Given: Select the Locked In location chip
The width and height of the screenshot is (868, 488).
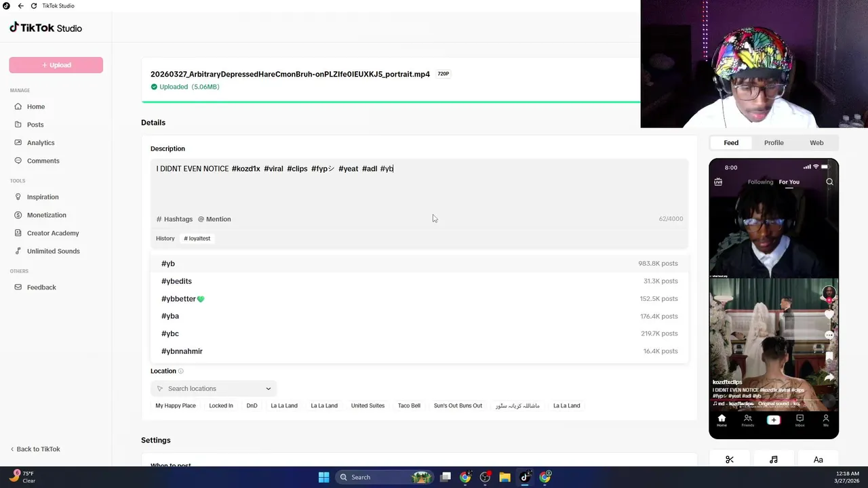Looking at the screenshot, I should 221,405.
